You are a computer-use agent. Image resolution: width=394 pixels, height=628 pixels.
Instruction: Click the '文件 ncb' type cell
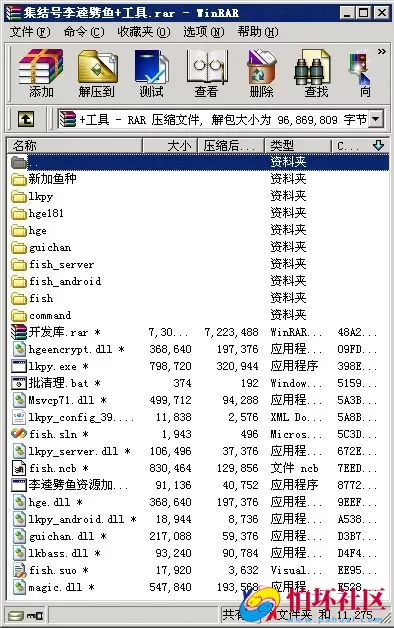click(x=294, y=468)
